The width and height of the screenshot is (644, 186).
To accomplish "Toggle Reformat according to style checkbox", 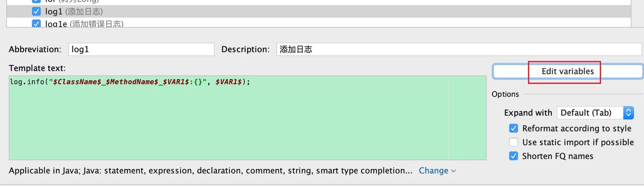I will tap(514, 129).
